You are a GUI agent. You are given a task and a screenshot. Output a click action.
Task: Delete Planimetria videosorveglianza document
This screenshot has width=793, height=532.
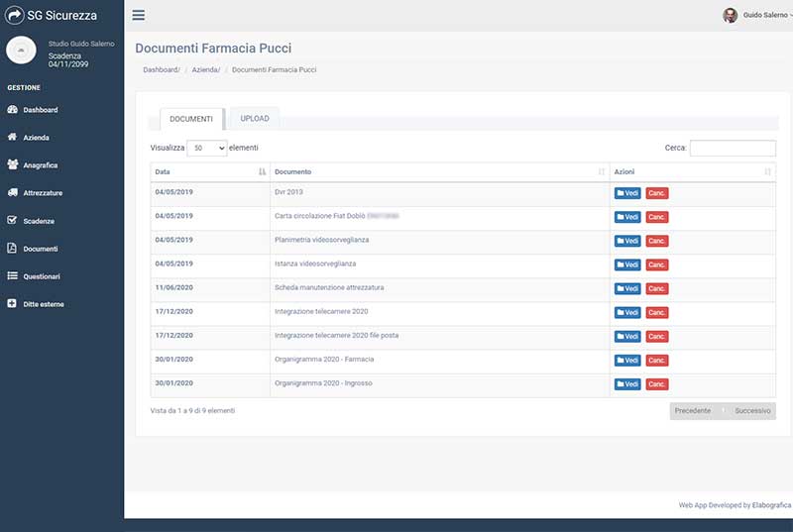657,241
